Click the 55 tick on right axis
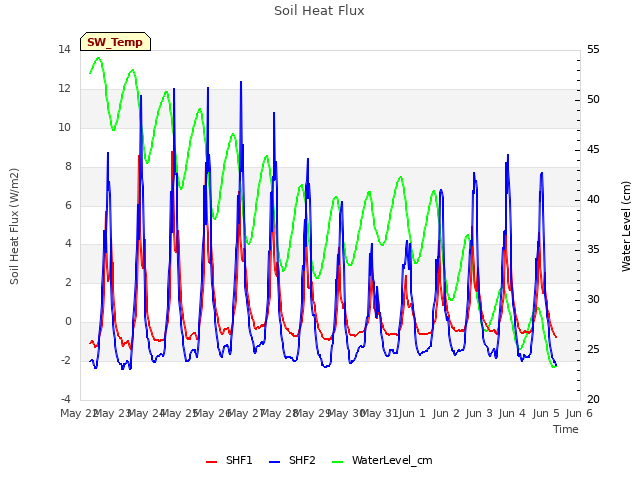The width and height of the screenshot is (640, 480). 593,50
